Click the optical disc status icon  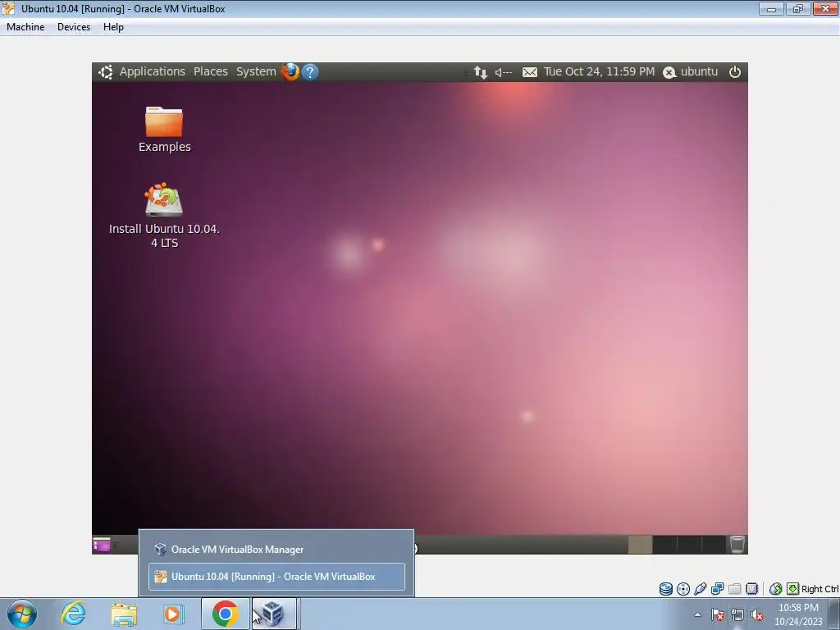(683, 589)
